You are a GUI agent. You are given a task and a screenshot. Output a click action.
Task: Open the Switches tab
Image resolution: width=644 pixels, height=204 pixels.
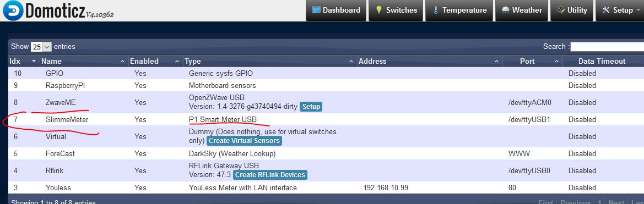pyautogui.click(x=396, y=10)
